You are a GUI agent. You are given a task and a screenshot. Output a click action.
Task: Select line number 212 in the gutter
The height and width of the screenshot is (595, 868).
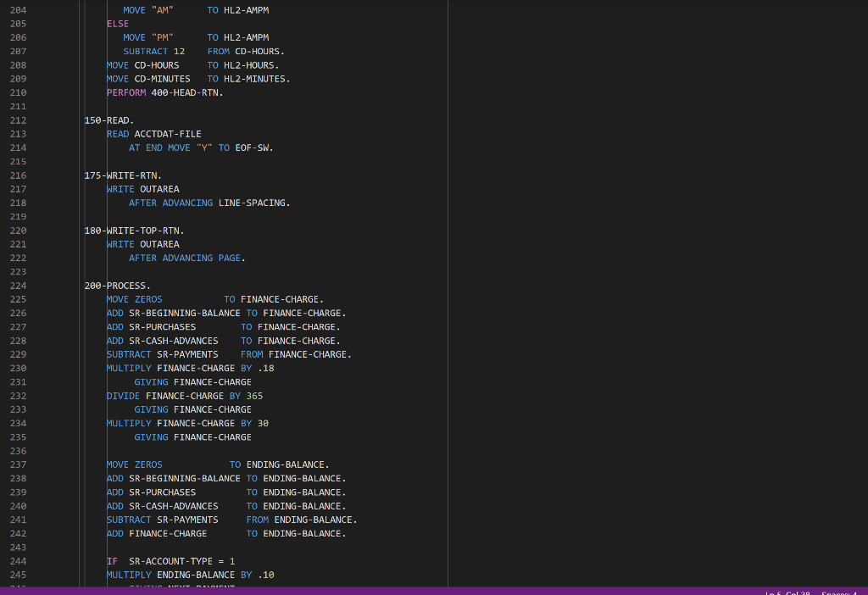click(x=18, y=120)
